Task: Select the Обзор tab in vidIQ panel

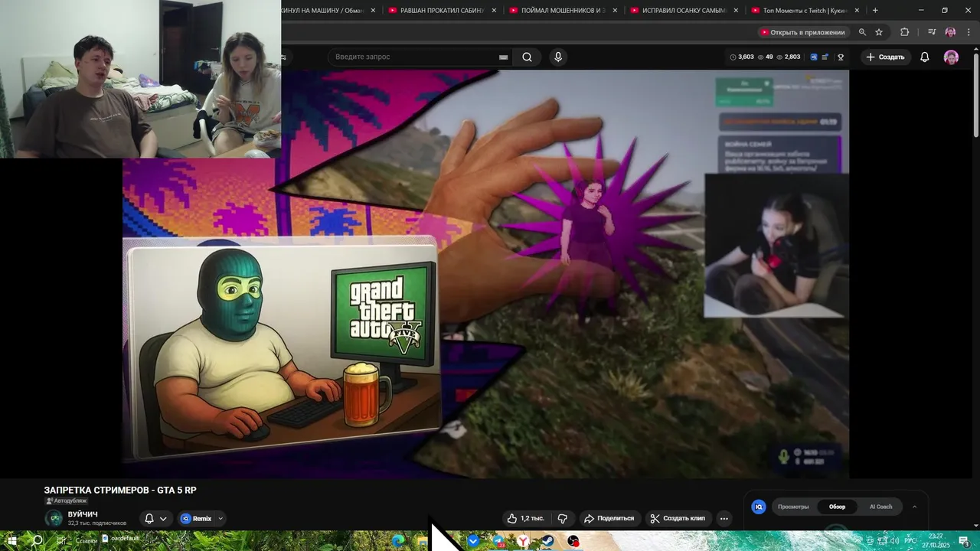Action: 837,507
